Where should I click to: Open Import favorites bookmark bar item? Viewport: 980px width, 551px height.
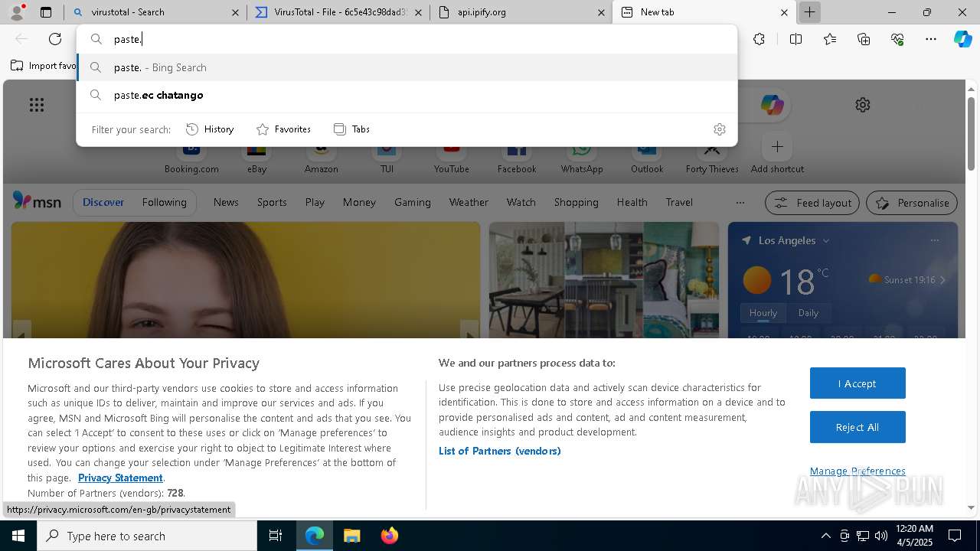click(44, 66)
